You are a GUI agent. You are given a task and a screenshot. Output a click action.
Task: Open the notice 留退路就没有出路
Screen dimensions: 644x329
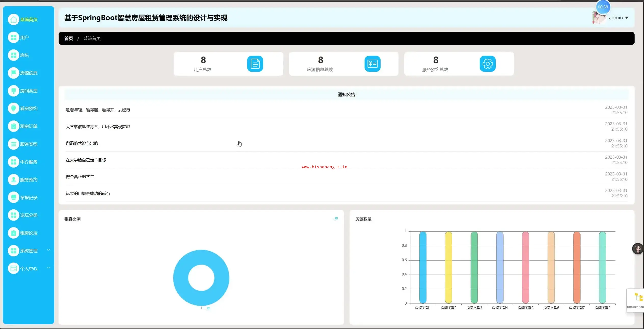(x=82, y=143)
